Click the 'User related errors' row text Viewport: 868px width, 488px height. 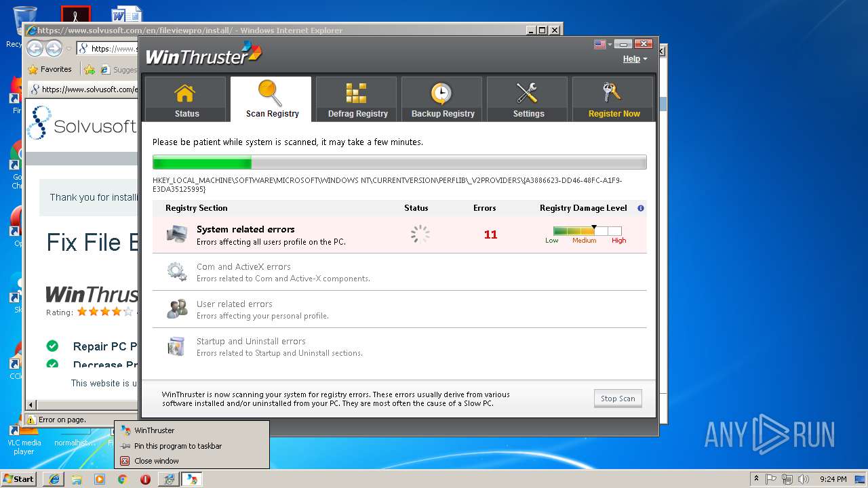point(235,304)
